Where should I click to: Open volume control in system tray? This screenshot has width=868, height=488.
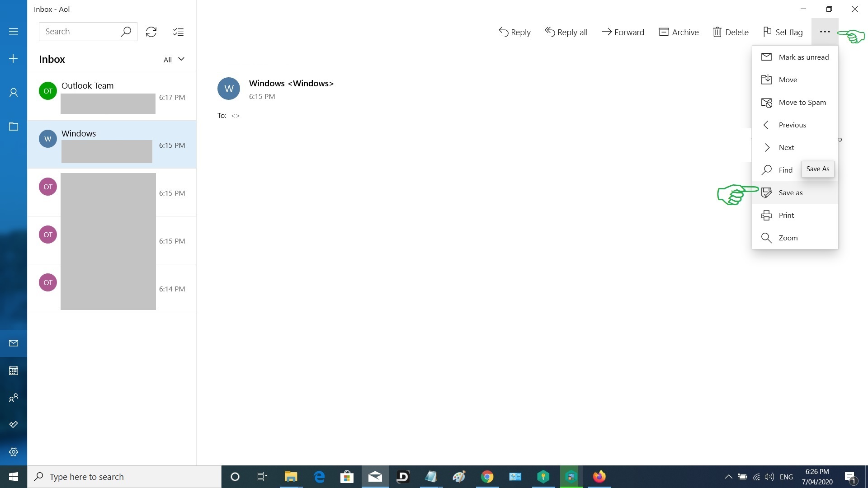click(x=769, y=477)
